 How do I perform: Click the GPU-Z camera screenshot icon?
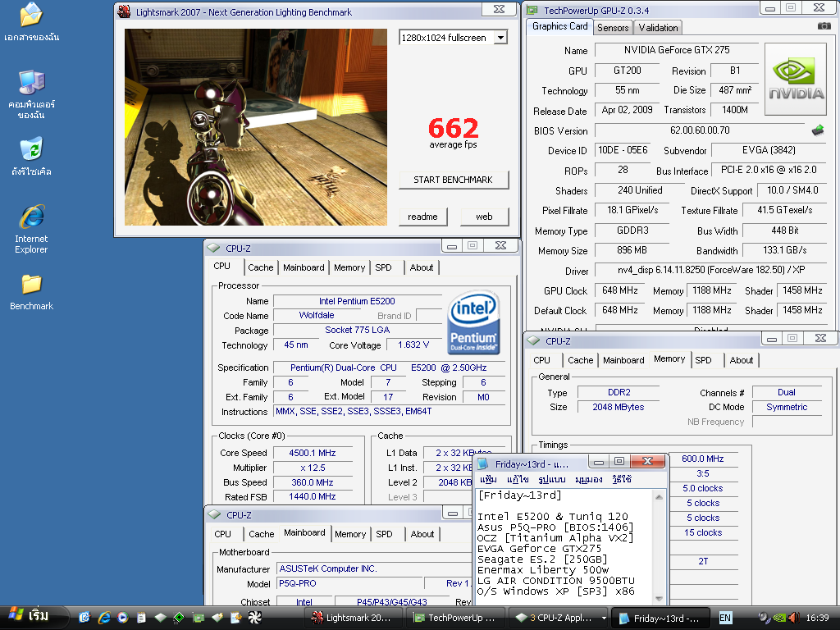coord(824,25)
